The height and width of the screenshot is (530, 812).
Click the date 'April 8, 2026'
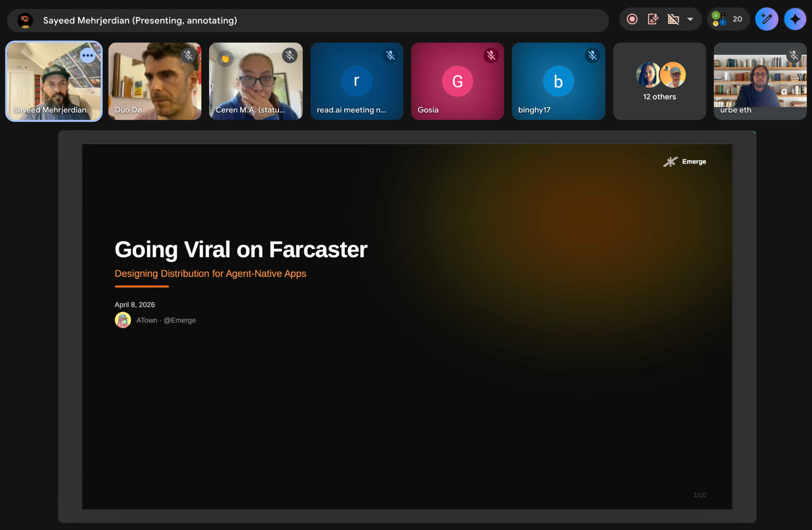click(x=135, y=305)
